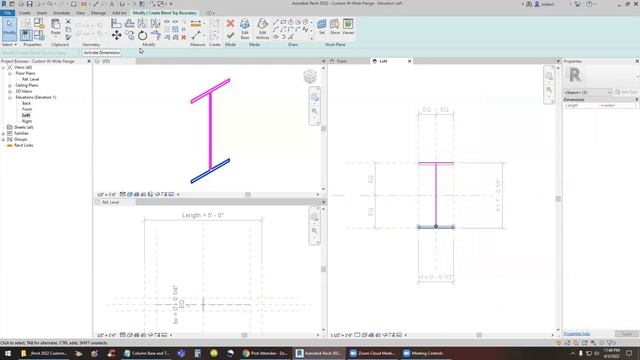Select the Right elevation in browser

tap(27, 121)
